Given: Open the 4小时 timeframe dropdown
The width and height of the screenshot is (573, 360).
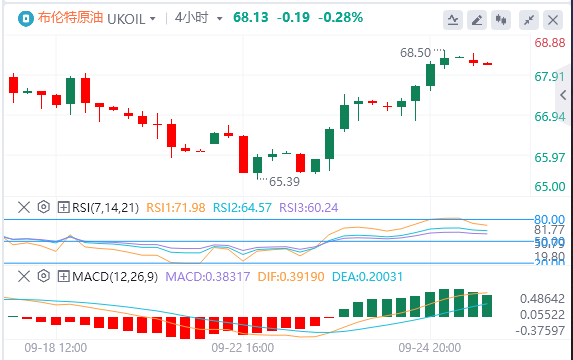Looking at the screenshot, I should click(199, 18).
